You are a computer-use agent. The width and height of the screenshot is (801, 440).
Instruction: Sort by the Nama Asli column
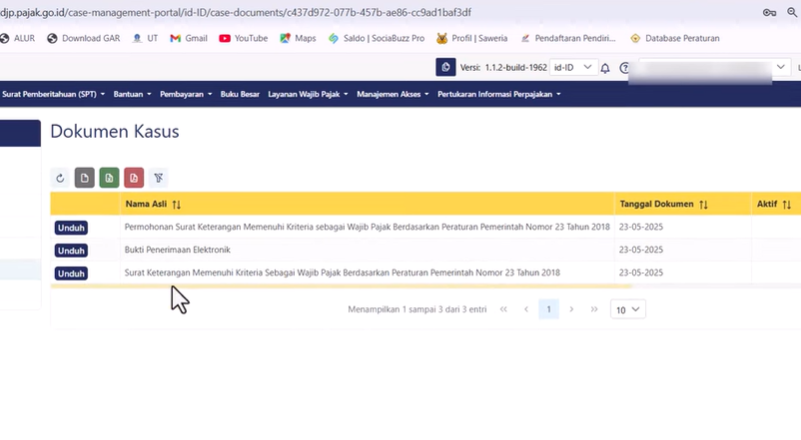click(x=176, y=204)
